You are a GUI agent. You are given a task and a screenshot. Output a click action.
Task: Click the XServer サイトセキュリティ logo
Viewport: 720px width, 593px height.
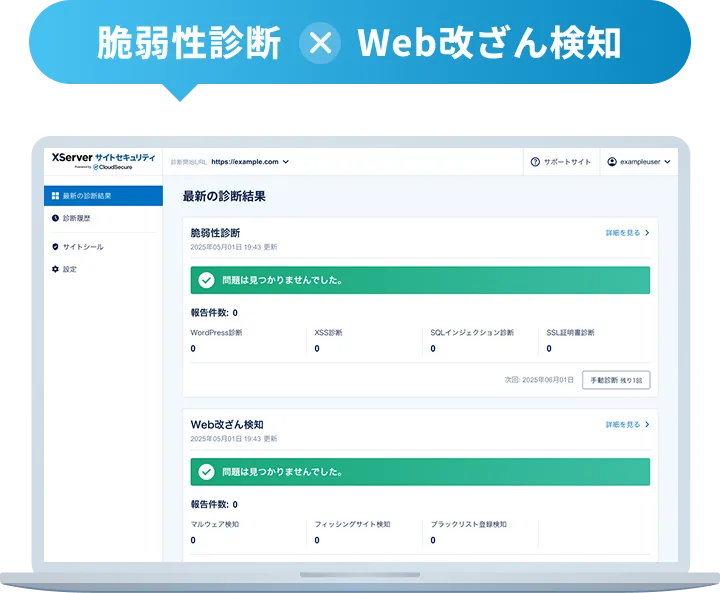(103, 160)
